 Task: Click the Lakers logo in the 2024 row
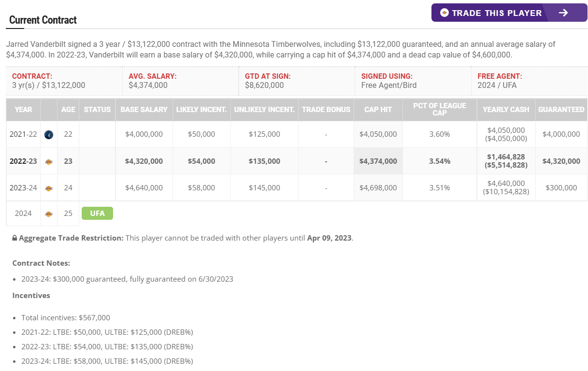pyautogui.click(x=48, y=214)
